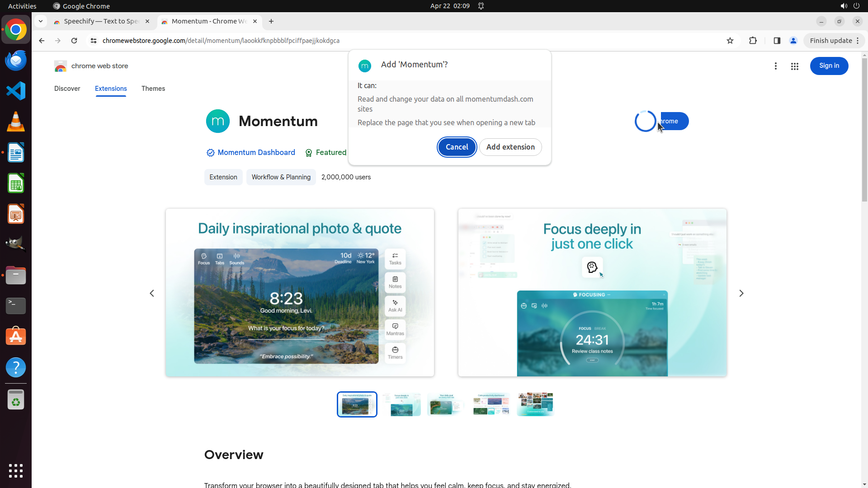Select the fifth screenshot thumbnail
The height and width of the screenshot is (488, 868).
(535, 404)
